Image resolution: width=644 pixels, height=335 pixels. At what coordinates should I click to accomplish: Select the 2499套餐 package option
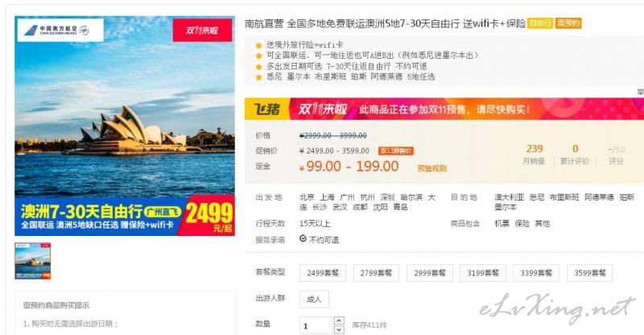(x=323, y=273)
